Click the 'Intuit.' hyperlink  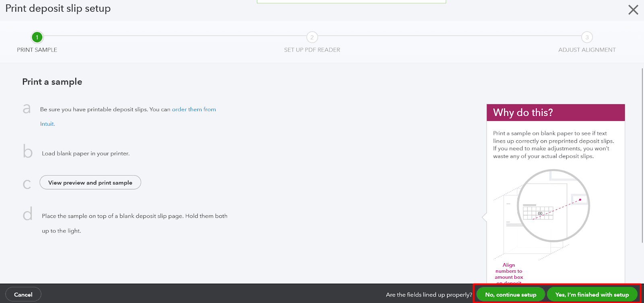pyautogui.click(x=47, y=124)
